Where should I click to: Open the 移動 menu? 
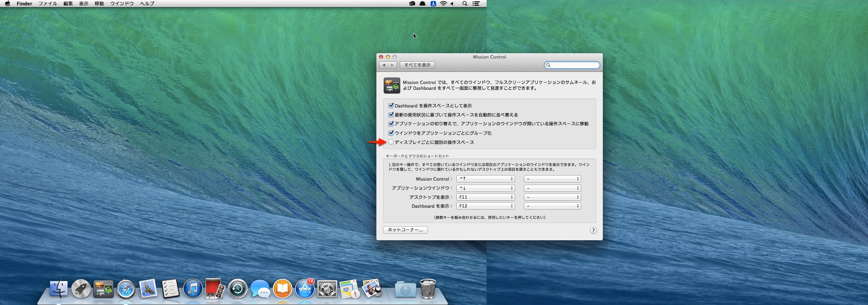coord(99,3)
